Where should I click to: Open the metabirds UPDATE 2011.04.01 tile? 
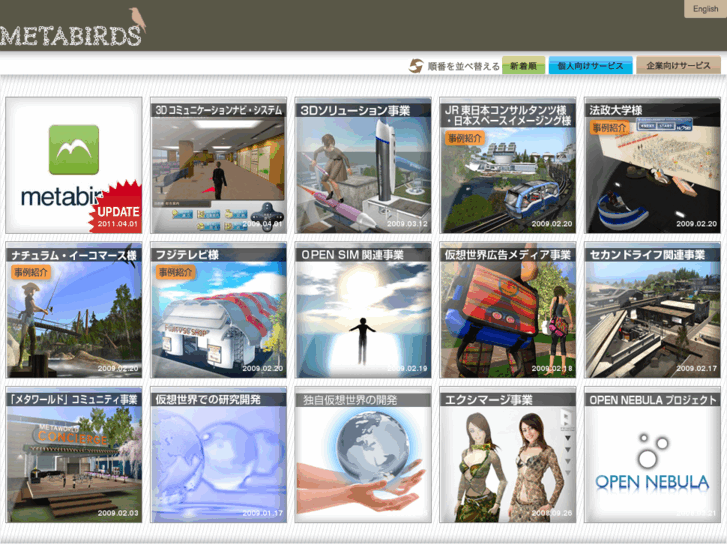pyautogui.click(x=74, y=165)
